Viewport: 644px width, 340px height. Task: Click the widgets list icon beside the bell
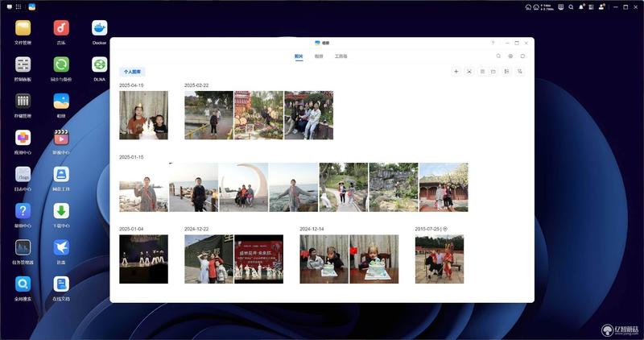coord(592,7)
